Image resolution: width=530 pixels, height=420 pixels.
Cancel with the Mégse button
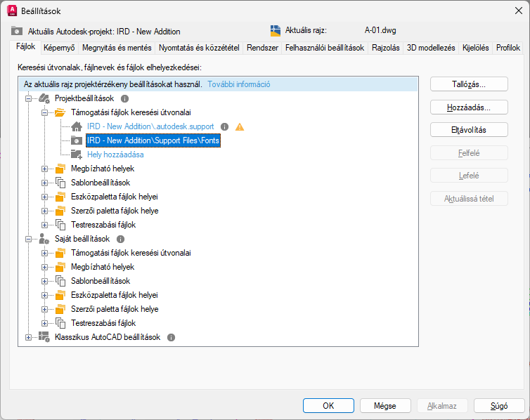[x=385, y=405]
